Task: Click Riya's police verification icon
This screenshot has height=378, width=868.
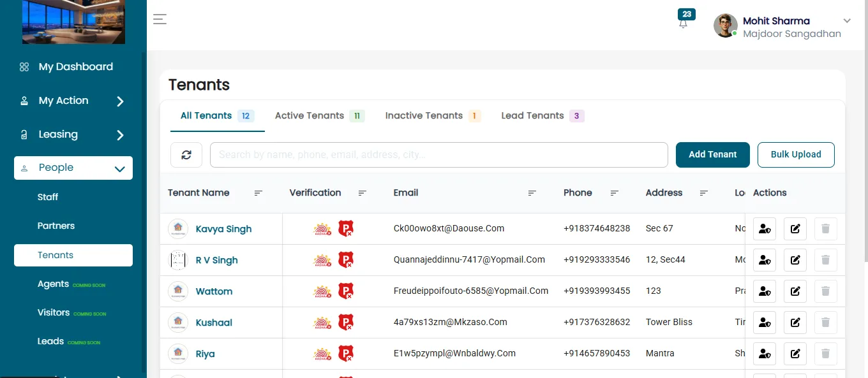Action: pos(346,354)
